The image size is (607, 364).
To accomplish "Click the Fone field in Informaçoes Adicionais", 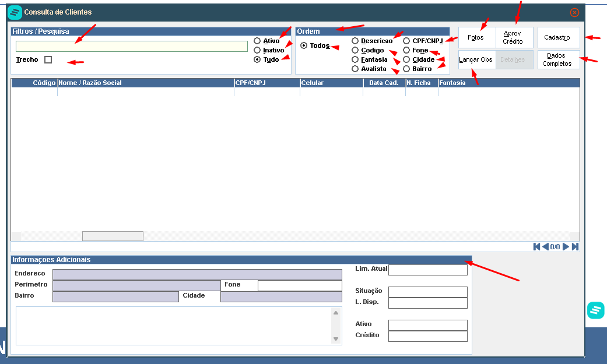I will click(x=300, y=285).
